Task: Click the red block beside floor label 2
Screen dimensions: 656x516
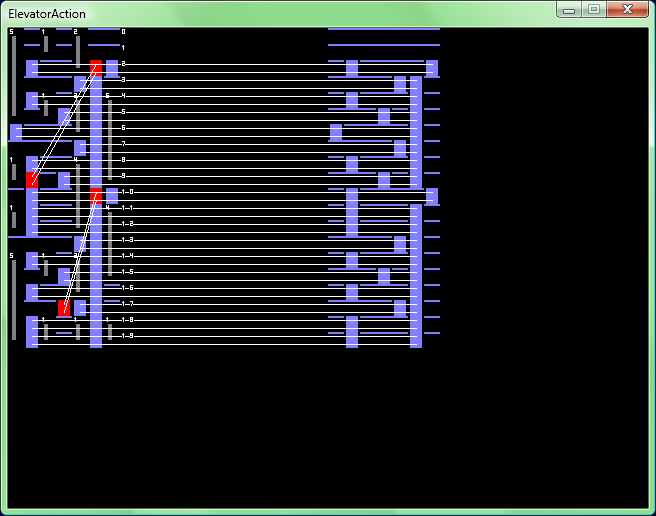Action: pos(96,68)
